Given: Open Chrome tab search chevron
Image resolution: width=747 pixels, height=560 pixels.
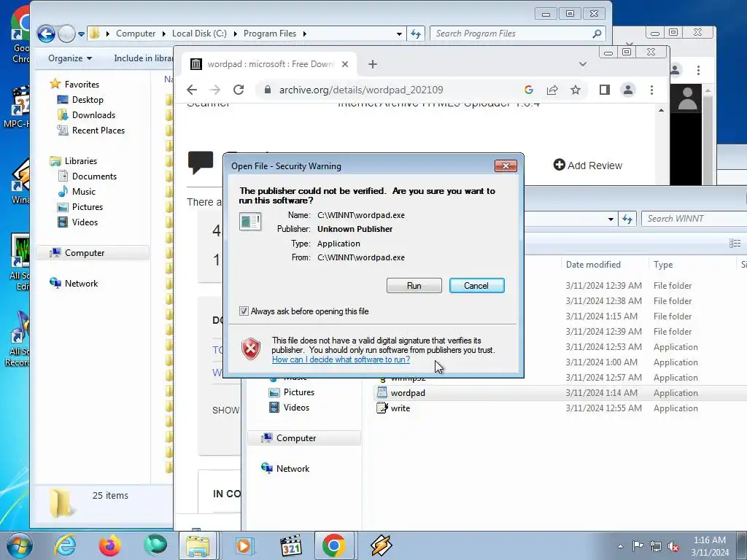Looking at the screenshot, I should coord(582,64).
